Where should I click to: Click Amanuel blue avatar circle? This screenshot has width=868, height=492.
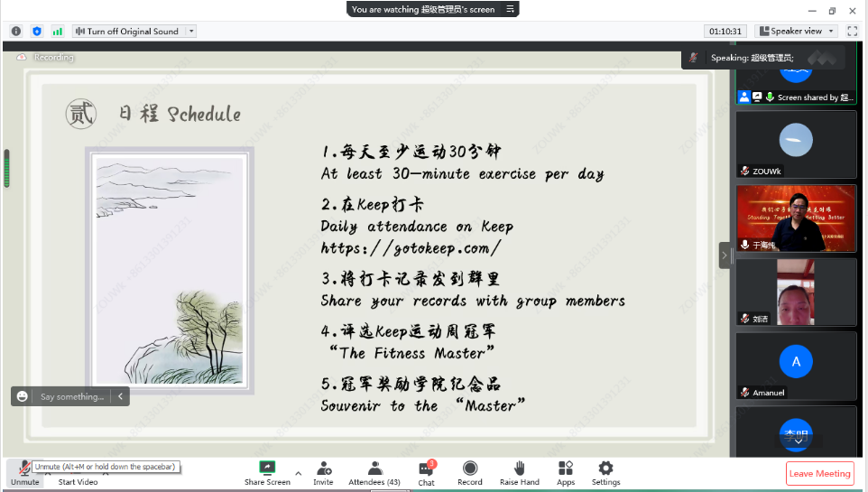[x=796, y=361]
